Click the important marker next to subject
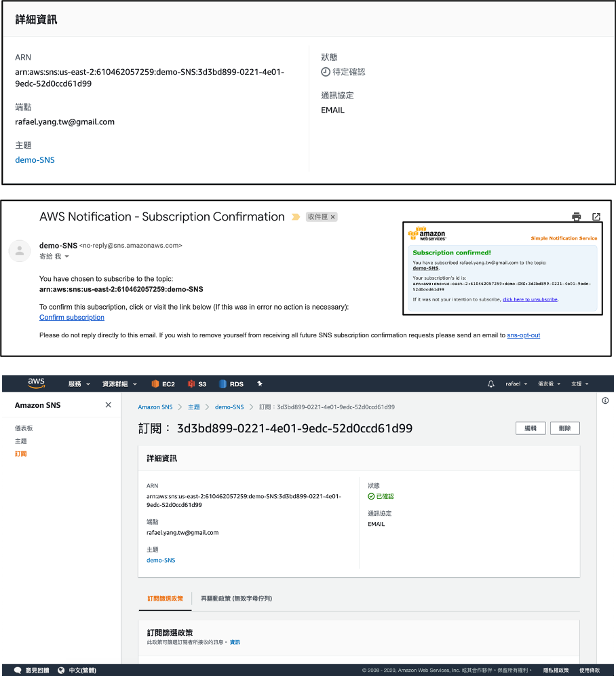 coord(296,217)
